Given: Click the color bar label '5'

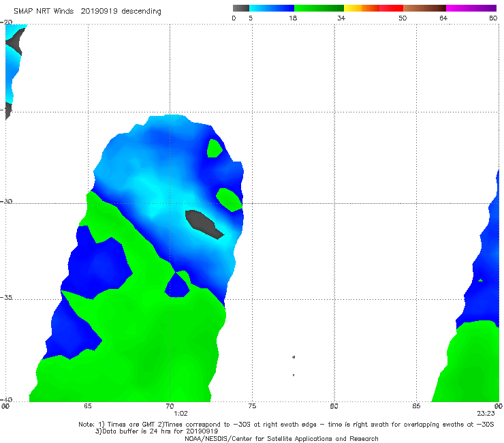Looking at the screenshot, I should [x=251, y=18].
